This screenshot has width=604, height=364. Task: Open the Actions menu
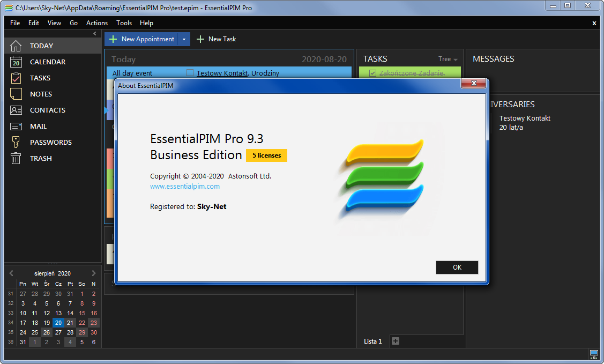click(x=97, y=23)
